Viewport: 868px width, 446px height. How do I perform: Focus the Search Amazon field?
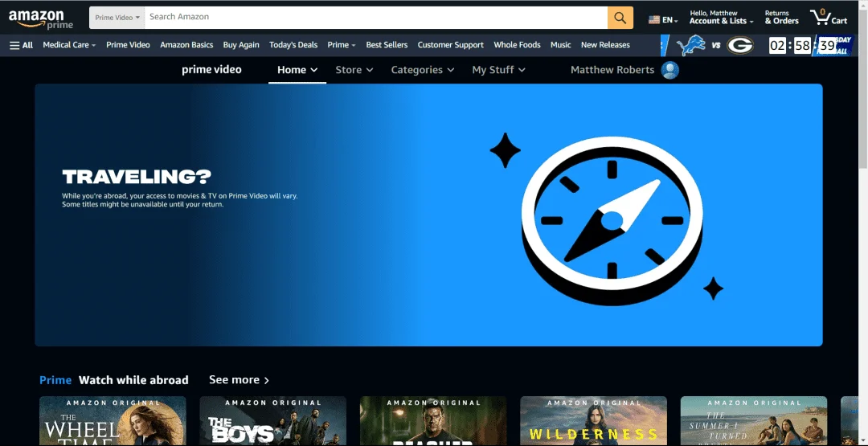pos(376,18)
